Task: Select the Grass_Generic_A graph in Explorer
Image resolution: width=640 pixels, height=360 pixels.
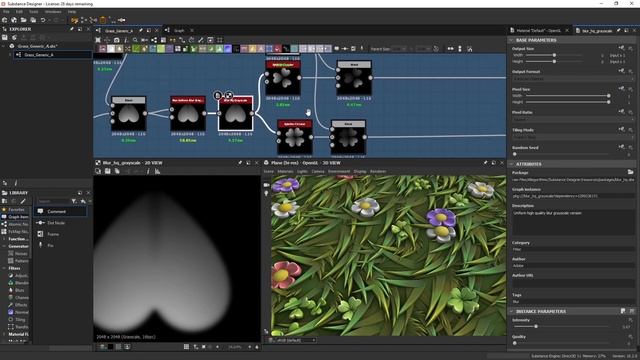Action: [39, 55]
